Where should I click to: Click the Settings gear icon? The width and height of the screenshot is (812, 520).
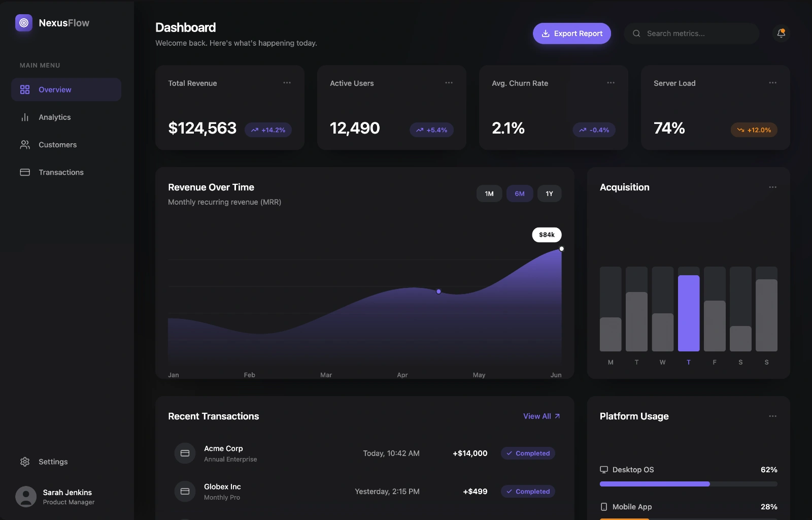pyautogui.click(x=25, y=462)
